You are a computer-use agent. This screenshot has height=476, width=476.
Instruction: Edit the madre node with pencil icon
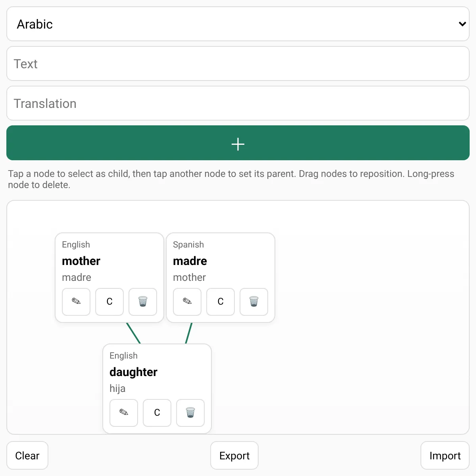coord(187,301)
